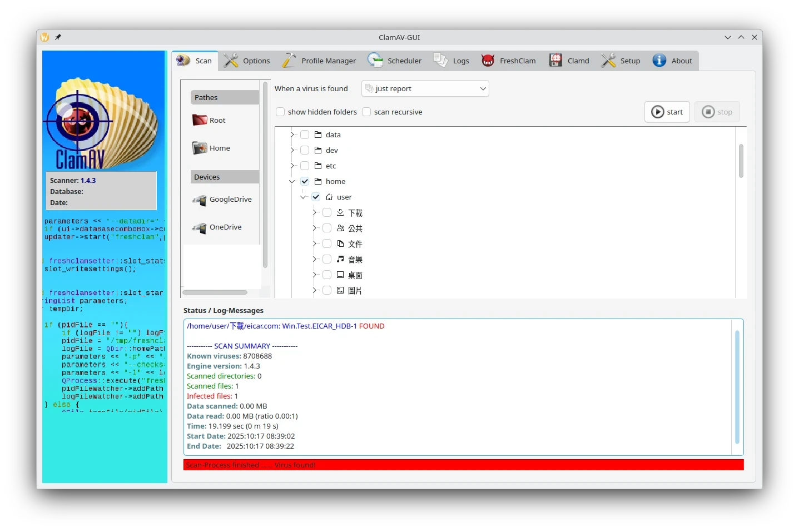Click the Clamd tab icon
This screenshot has width=799, height=532.
point(555,61)
